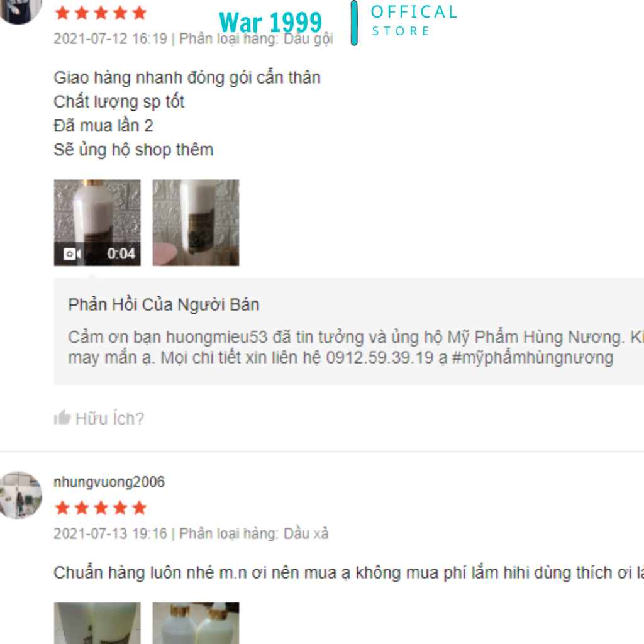Click the 2021-07-12 16:19 review timestamp
This screenshot has width=644, height=644.
pyautogui.click(x=111, y=38)
